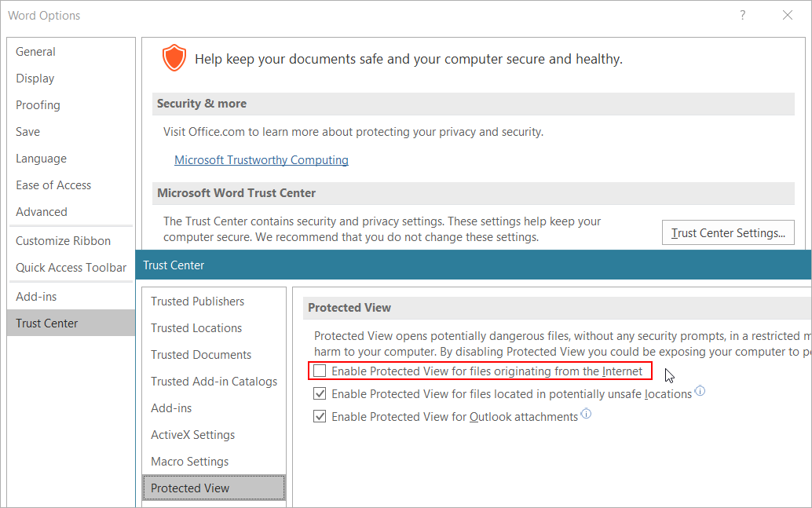The image size is (812, 508).
Task: Go to Advanced options category
Action: (x=42, y=212)
